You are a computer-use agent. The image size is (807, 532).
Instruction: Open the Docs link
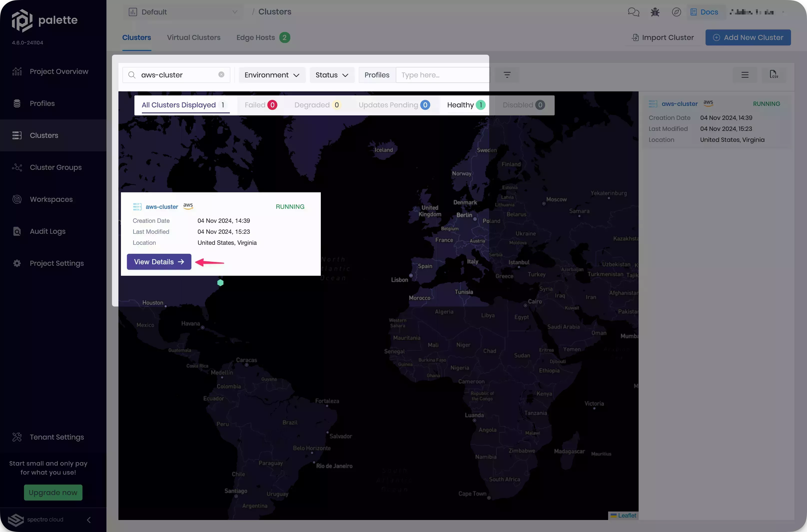click(x=704, y=12)
